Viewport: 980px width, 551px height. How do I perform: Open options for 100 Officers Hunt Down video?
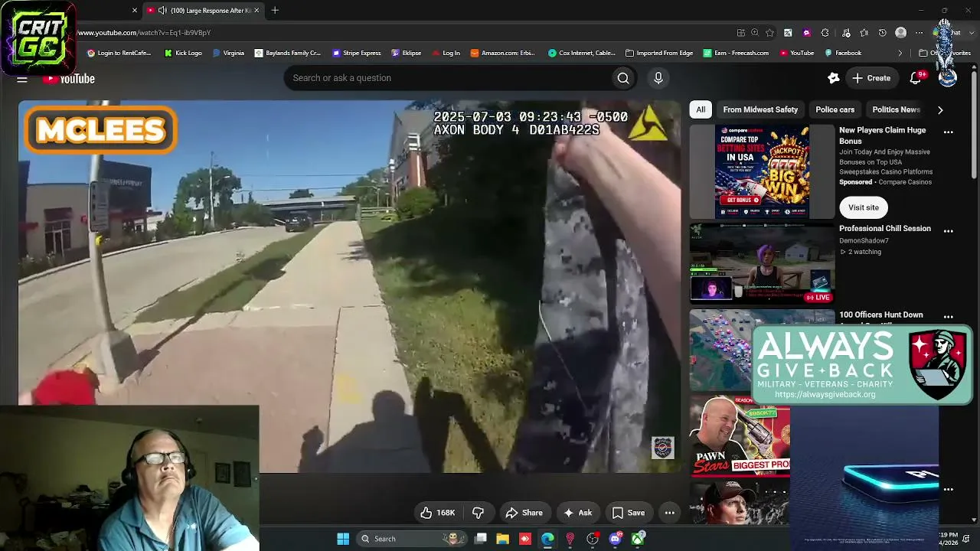point(948,317)
